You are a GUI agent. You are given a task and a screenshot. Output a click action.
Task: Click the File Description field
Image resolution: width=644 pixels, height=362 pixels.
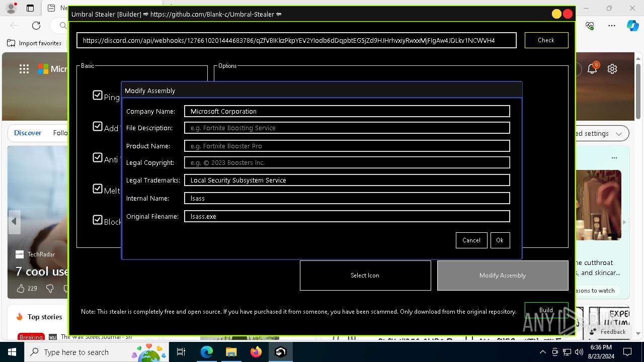tap(347, 128)
